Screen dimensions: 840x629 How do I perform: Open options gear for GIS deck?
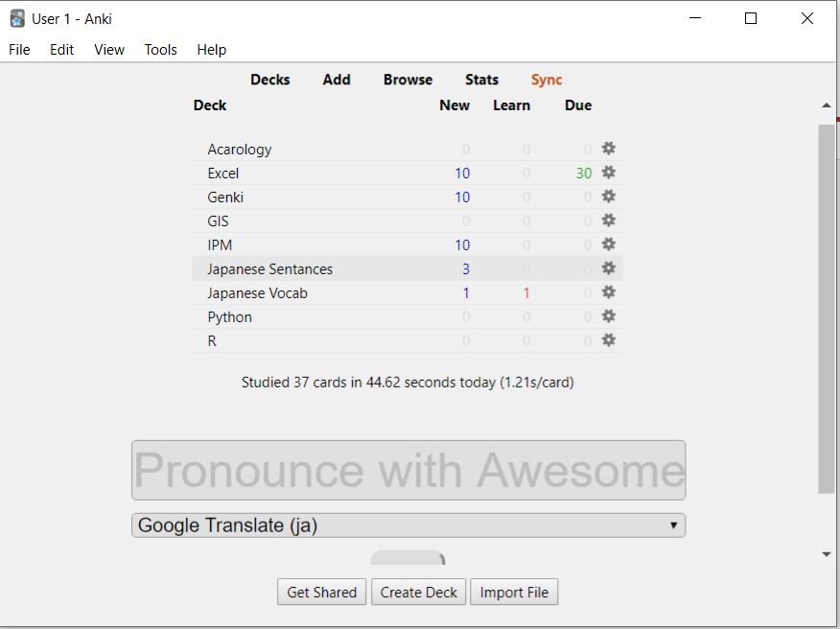(x=608, y=221)
